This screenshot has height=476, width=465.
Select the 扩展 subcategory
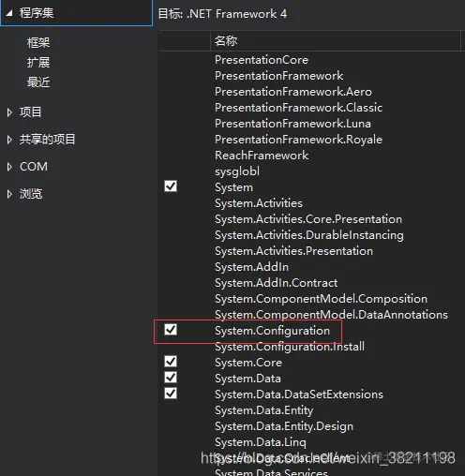pos(38,63)
